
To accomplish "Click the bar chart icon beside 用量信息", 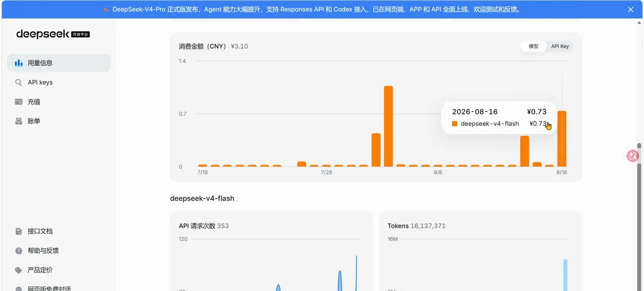I will pos(19,63).
